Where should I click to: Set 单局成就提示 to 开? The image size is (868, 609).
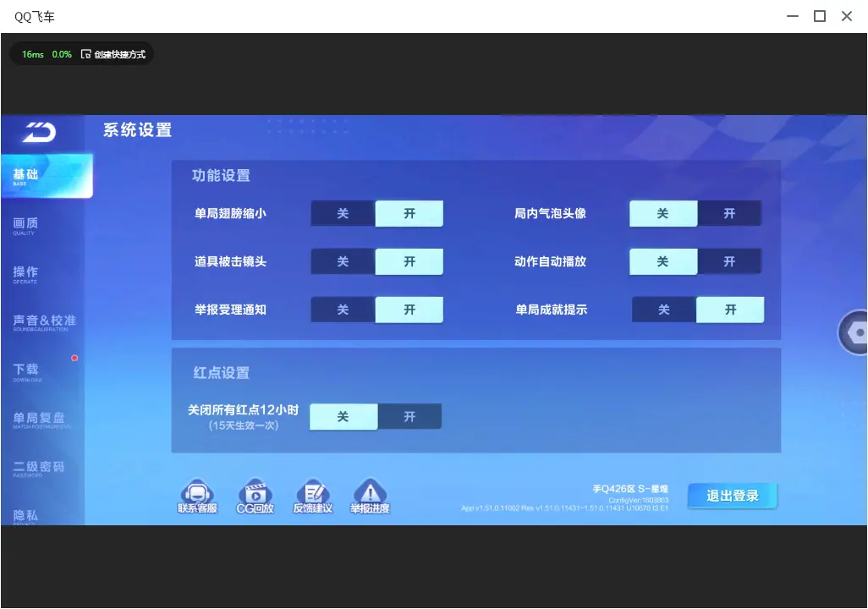[730, 310]
